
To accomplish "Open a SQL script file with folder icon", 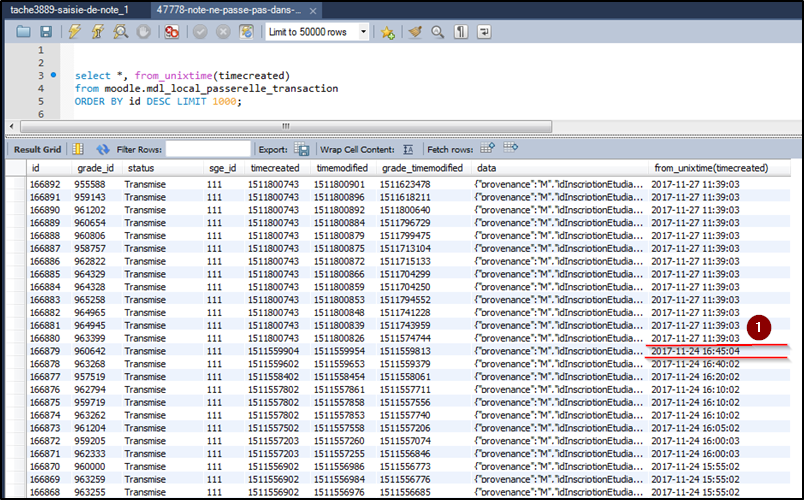I will (x=23, y=32).
